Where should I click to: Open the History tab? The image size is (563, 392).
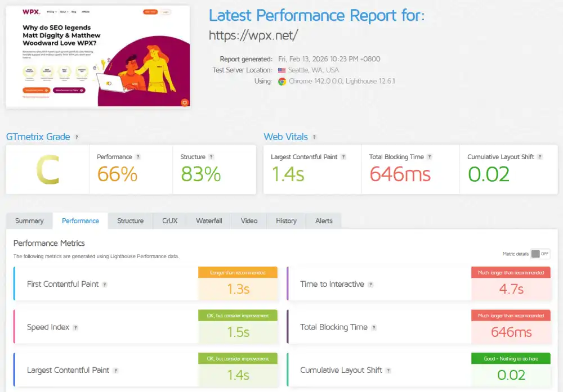[x=285, y=220]
